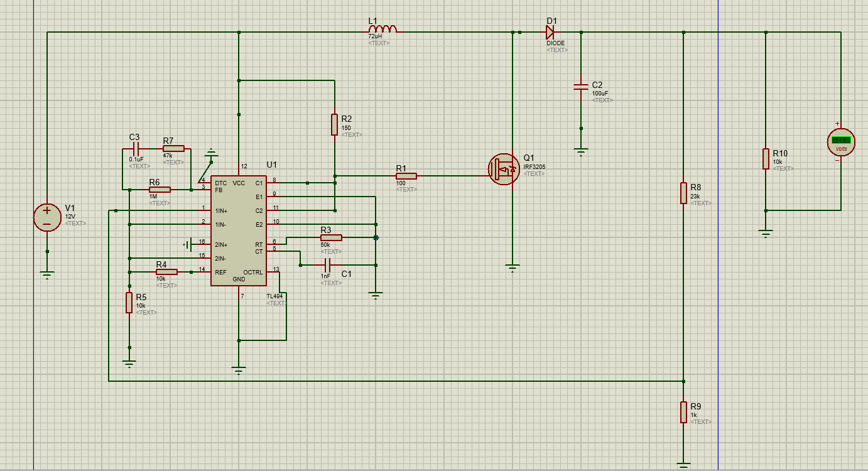Click the 100uF capacitor value
Screen dimensions: 868x471
point(601,94)
